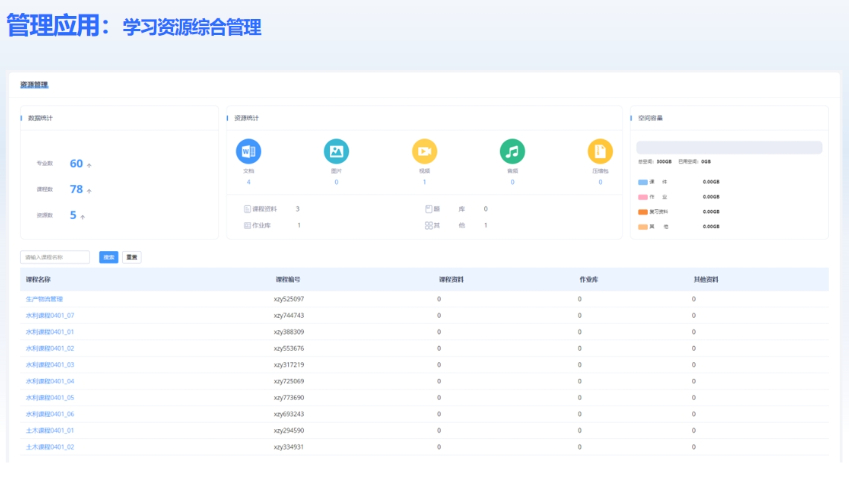This screenshot has height=480, width=849.
Task: Click the storage capacity progress bar
Action: (x=729, y=147)
